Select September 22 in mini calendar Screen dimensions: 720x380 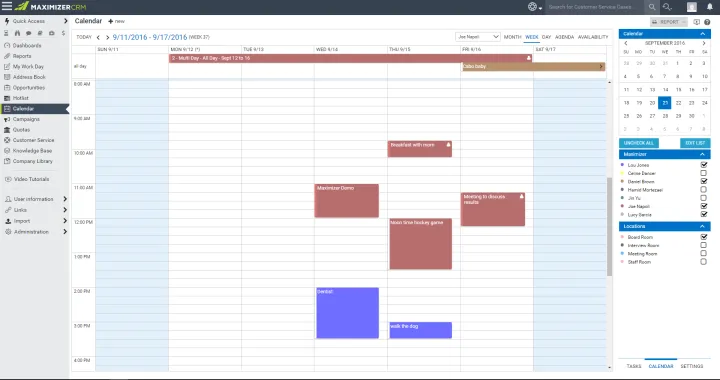678,103
